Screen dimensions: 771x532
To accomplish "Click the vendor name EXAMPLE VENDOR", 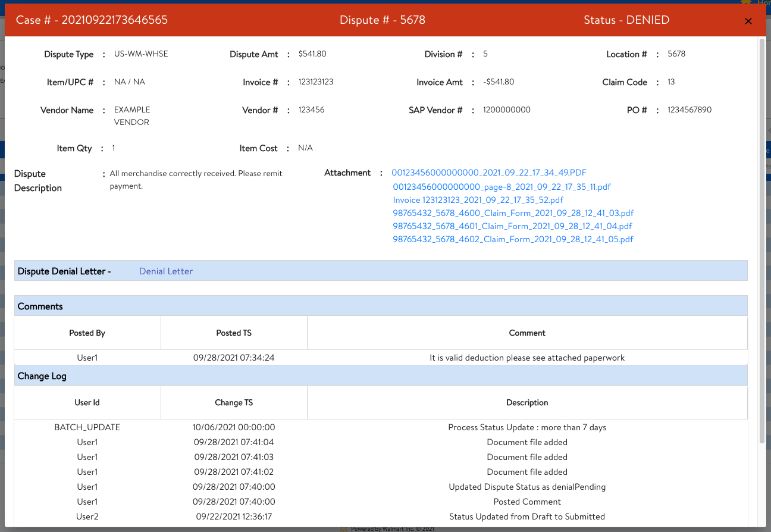I will pos(132,116).
